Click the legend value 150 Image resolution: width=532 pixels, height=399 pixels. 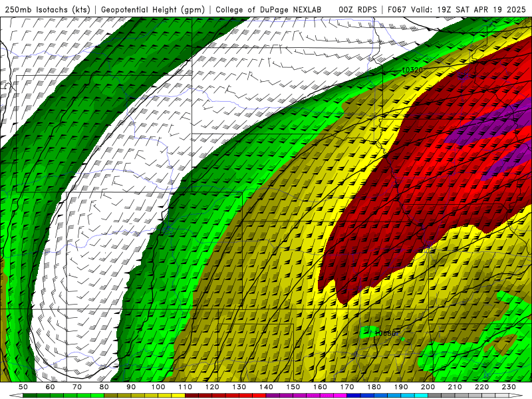[x=293, y=387]
